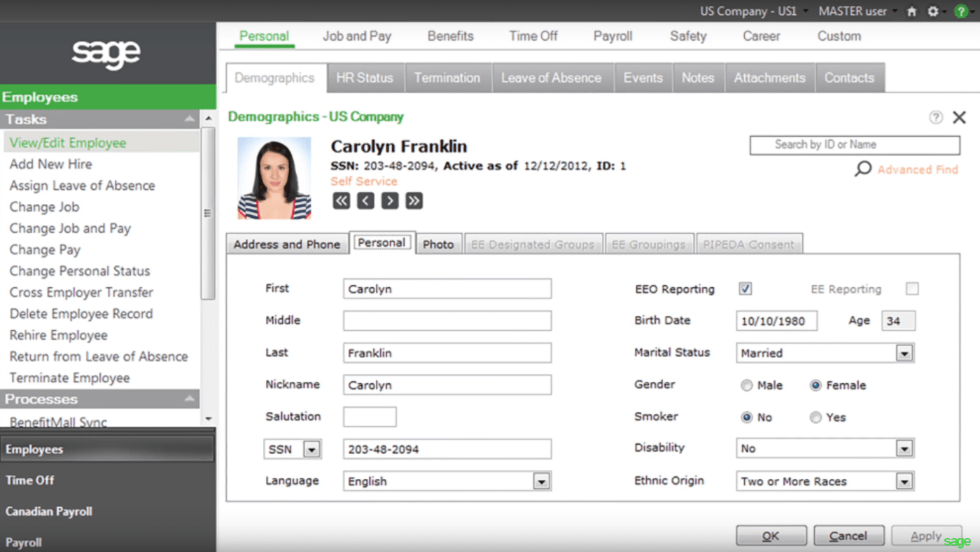This screenshot has height=552, width=980.
Task: Switch to the Contacts tab
Action: click(x=850, y=78)
